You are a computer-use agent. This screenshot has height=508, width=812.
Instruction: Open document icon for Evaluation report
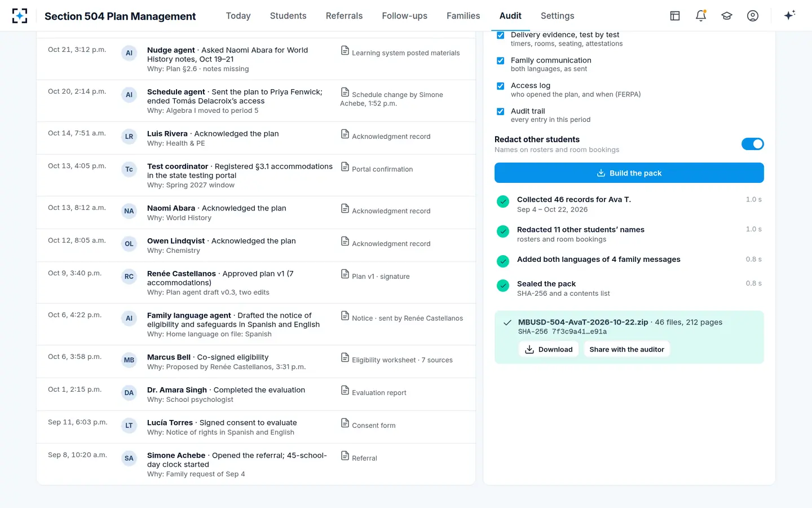[x=345, y=391]
